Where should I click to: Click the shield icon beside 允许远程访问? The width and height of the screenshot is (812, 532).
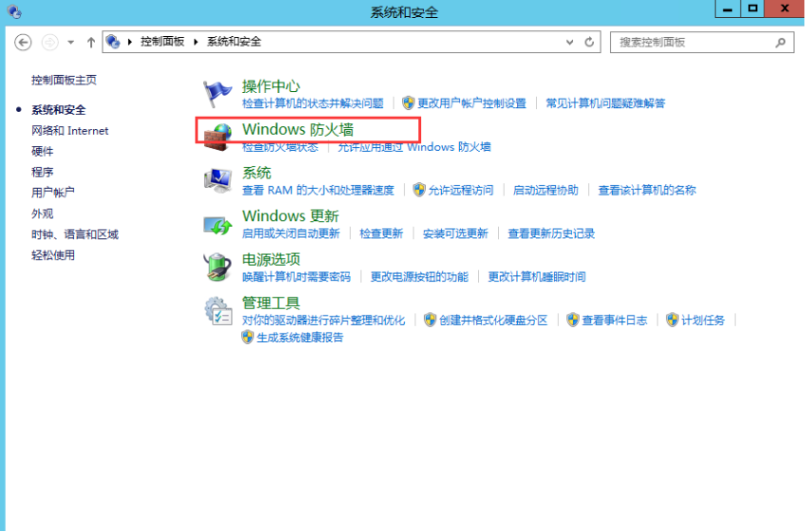pyautogui.click(x=419, y=190)
